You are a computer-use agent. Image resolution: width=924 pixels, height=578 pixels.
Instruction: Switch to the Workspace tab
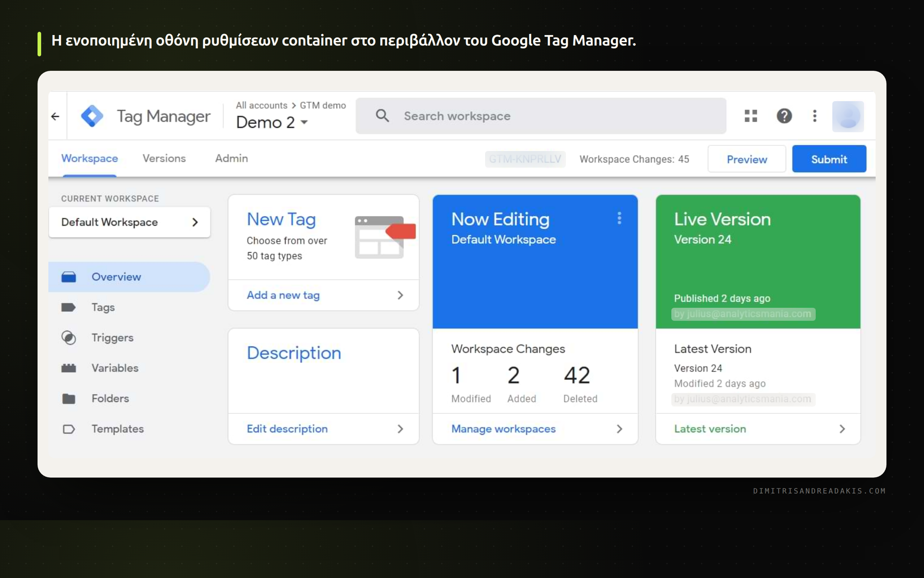coord(90,159)
